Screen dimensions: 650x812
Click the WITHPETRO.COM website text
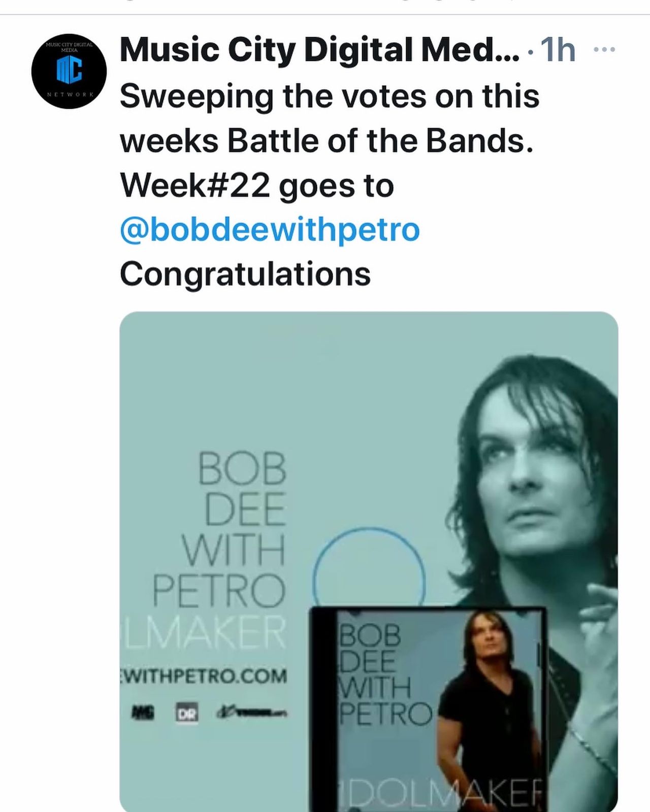click(x=205, y=676)
